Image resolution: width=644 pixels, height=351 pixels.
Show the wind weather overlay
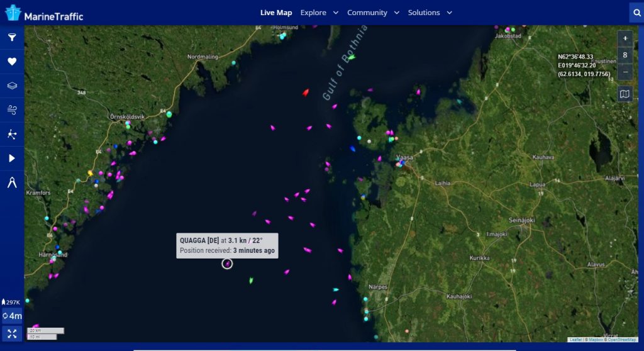12,110
